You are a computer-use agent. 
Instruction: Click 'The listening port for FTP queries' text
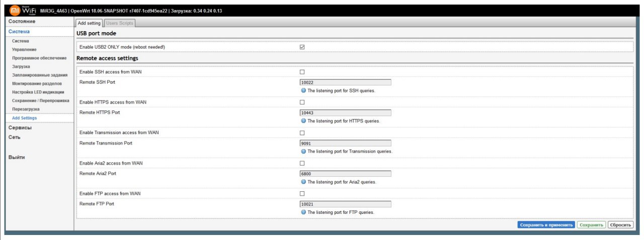[x=341, y=212]
